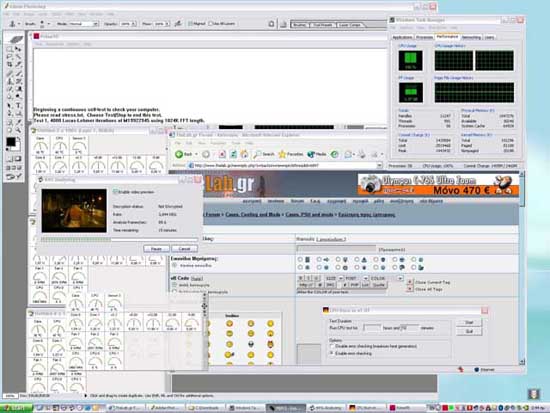Image resolution: width=550 pixels, height=413 pixels.
Task: Click the hours field in CPU Burn-in
Action: [372, 328]
